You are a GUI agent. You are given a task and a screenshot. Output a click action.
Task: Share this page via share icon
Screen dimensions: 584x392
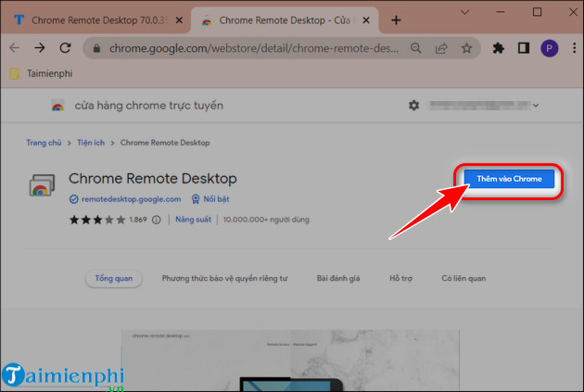click(441, 48)
